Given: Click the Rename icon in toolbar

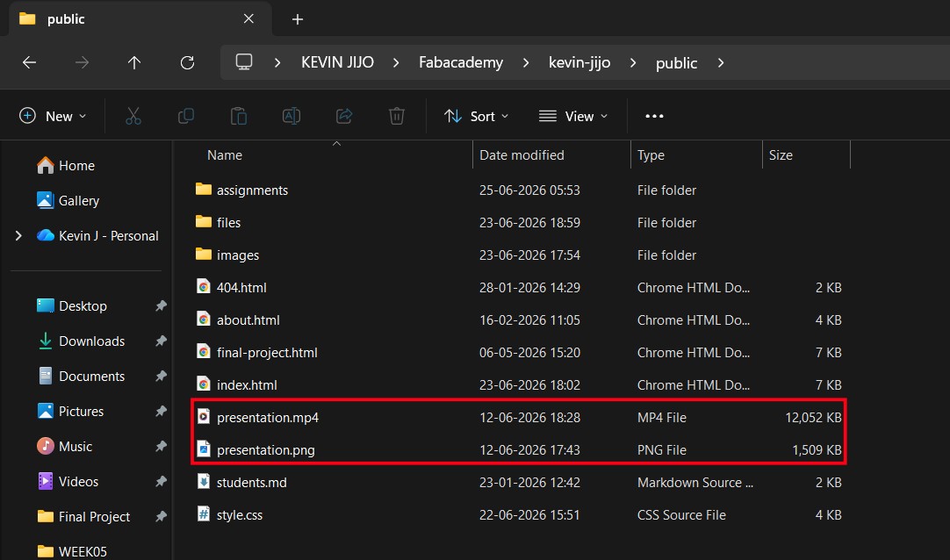Looking at the screenshot, I should (291, 116).
